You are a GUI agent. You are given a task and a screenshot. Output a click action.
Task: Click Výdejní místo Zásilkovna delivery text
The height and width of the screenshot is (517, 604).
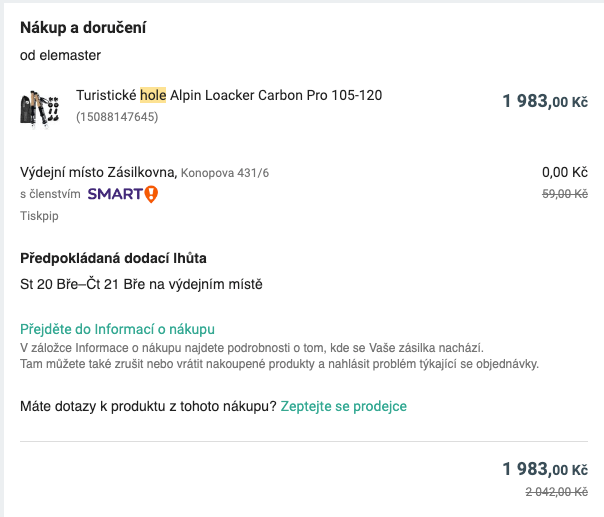(x=99, y=173)
